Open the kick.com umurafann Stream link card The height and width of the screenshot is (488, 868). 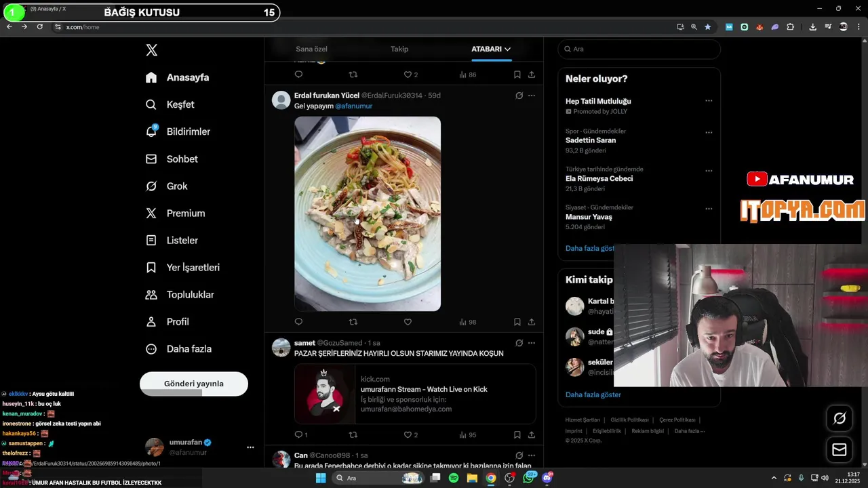[415, 394]
